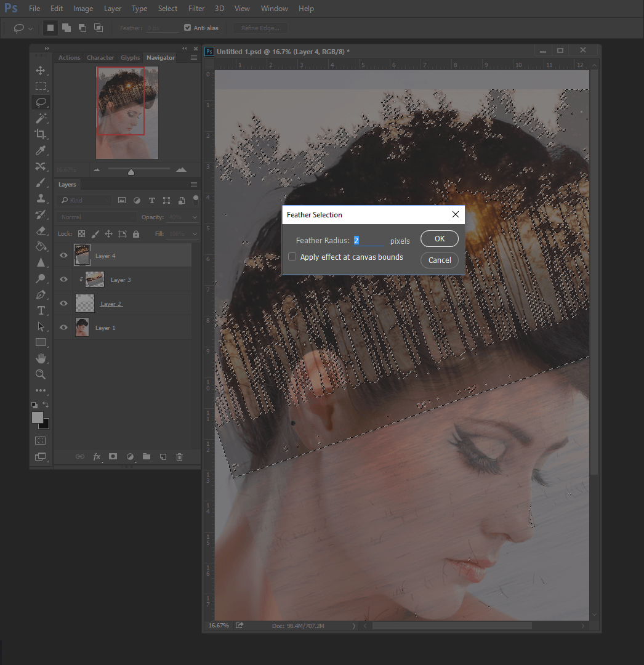
Task: Switch to the Character tab
Action: 100,58
